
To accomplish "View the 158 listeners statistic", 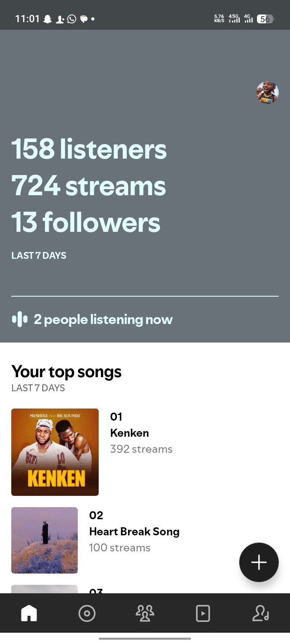I will click(89, 149).
